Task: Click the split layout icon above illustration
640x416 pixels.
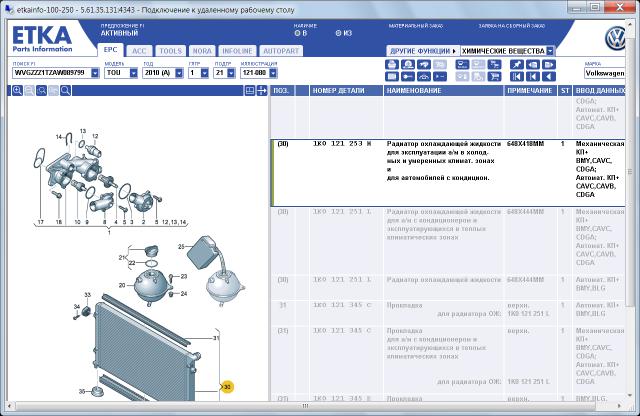Action: pos(249,91)
